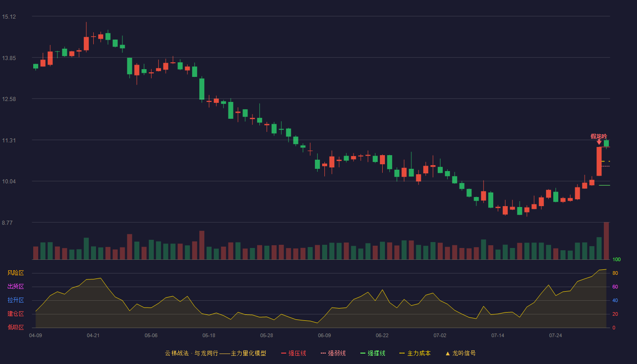This screenshot has width=637, height=364.
Task: Toggle the 强撑线 legend series
Action: coord(373,353)
